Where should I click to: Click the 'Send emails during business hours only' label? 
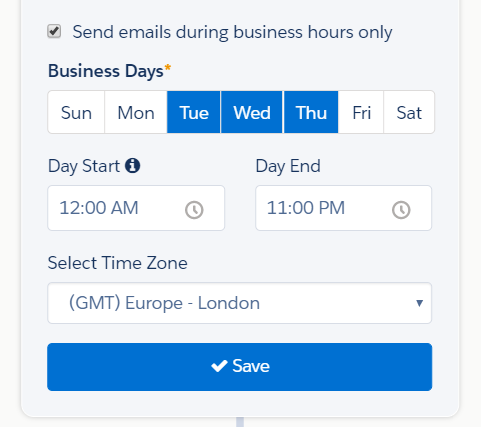coord(232,32)
